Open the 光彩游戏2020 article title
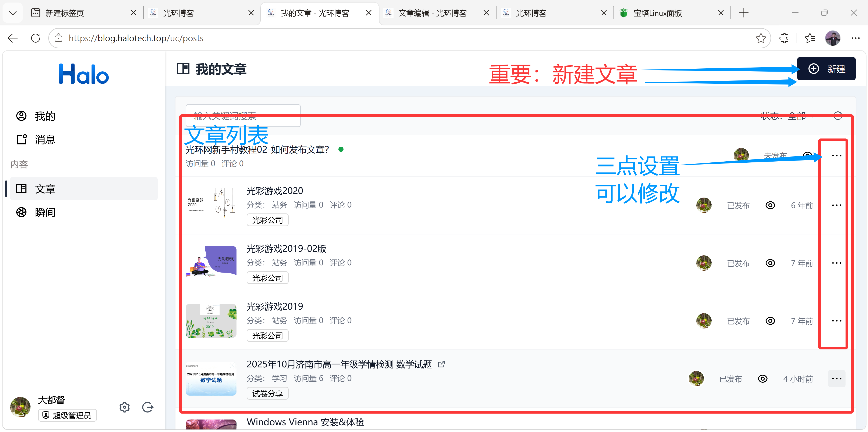 point(275,191)
